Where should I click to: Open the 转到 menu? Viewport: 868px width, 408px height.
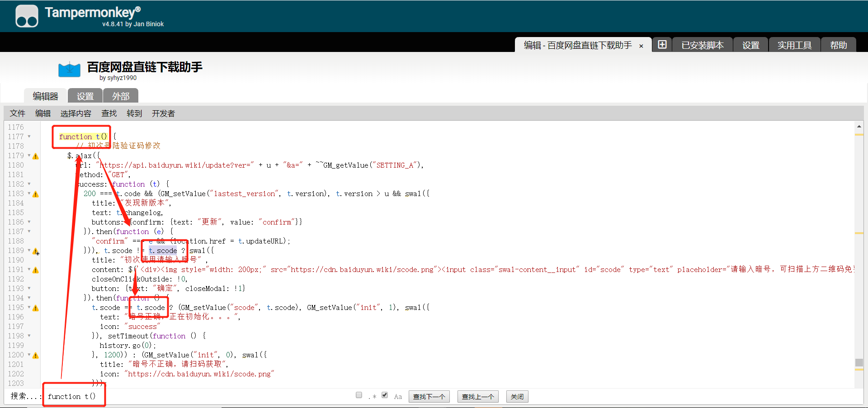(x=134, y=113)
